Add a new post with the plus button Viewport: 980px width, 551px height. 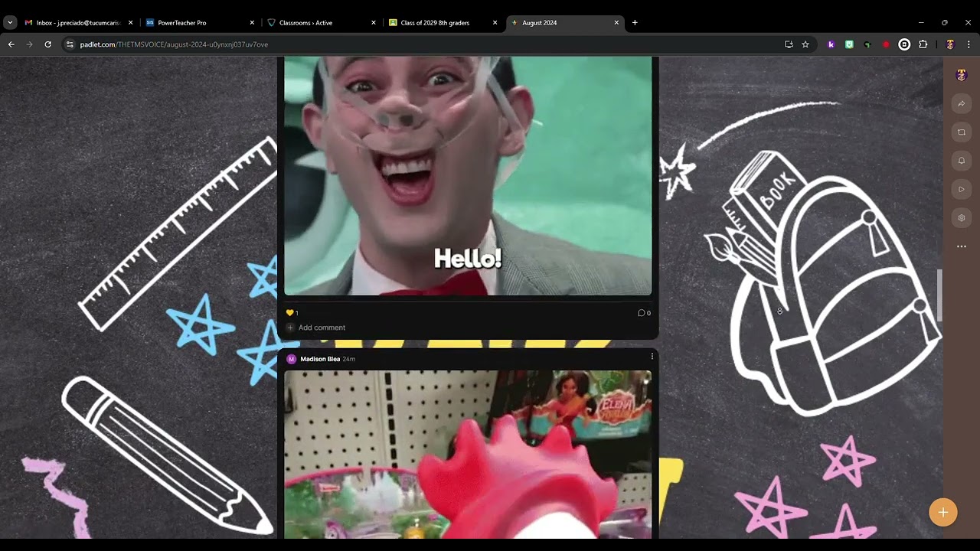point(943,512)
